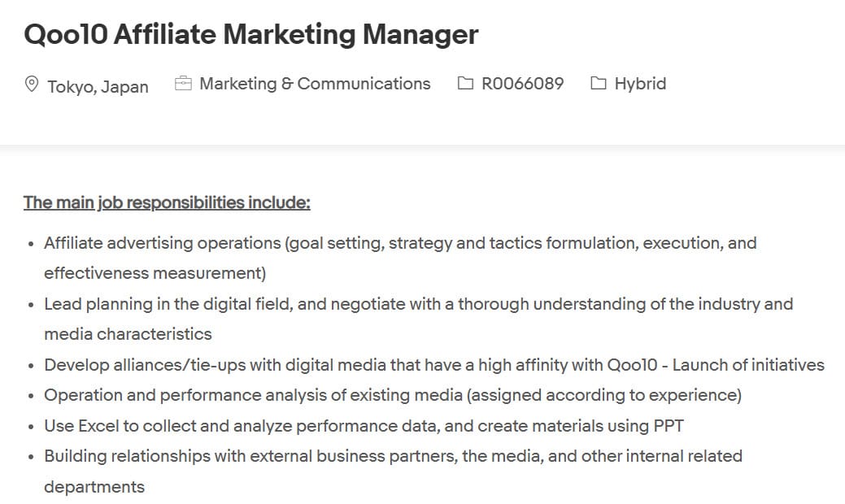Click the Lead planning in digital field line
Image resolution: width=845 pixels, height=504 pixels.
pyautogui.click(x=418, y=304)
